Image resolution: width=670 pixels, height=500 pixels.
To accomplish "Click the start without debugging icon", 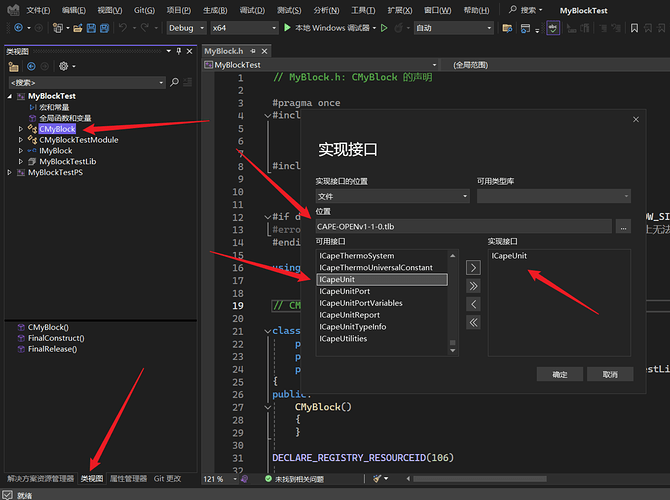I will point(384,28).
